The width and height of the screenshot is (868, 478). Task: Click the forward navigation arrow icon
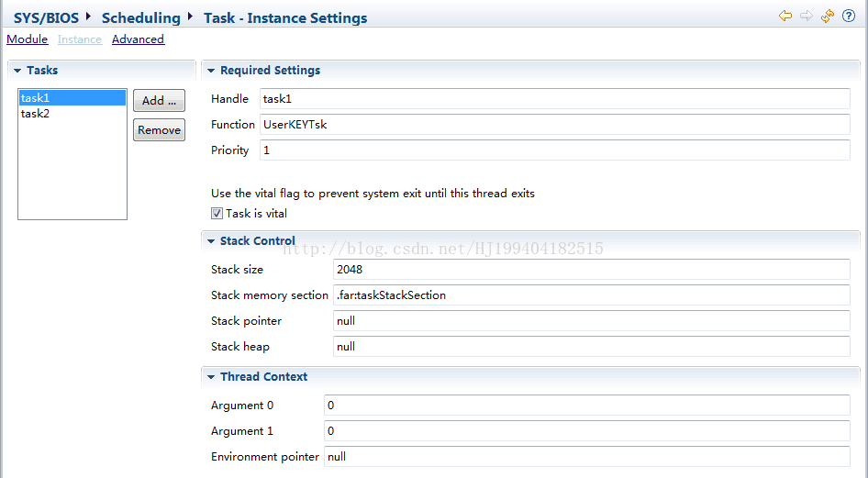pos(806,16)
